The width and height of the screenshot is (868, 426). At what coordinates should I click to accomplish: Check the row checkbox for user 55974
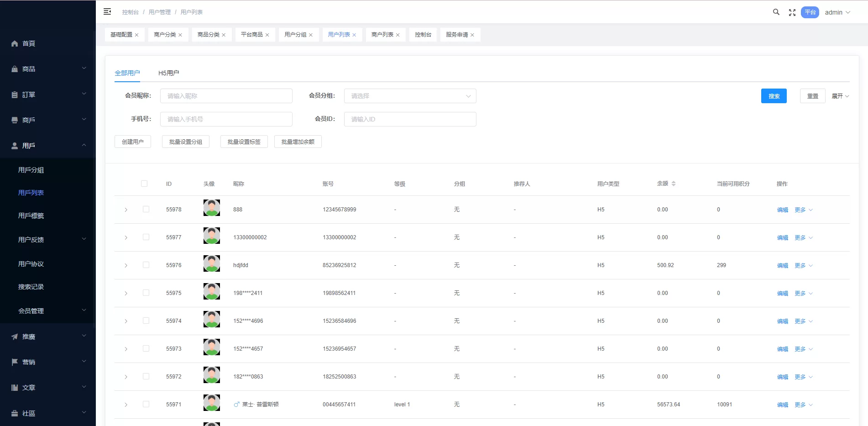coord(146,321)
